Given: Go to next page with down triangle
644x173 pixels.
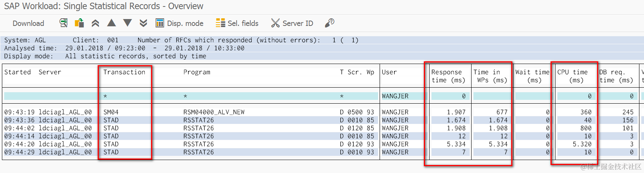Looking at the screenshot, I should pos(127,23).
